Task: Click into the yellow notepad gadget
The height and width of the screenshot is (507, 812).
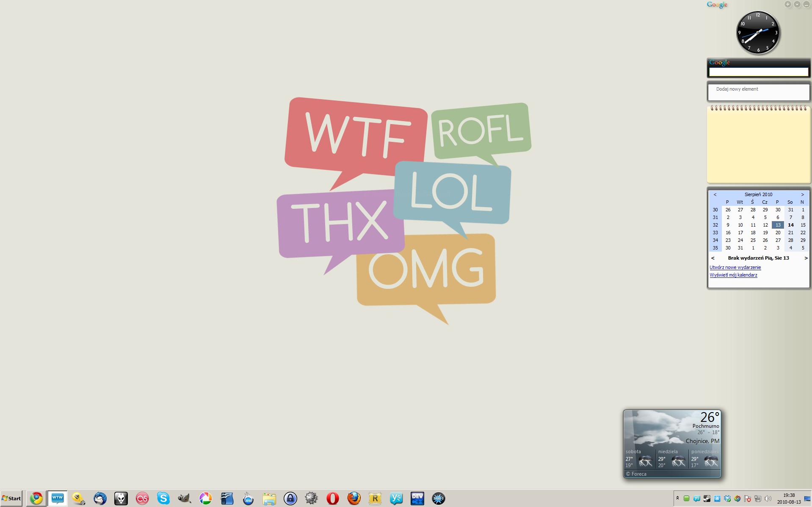Action: coord(759,146)
